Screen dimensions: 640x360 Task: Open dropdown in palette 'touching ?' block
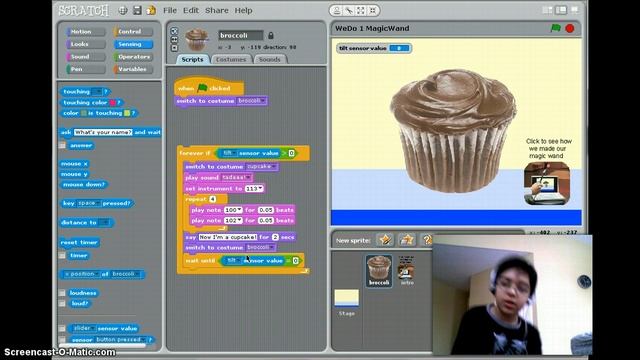(x=97, y=92)
